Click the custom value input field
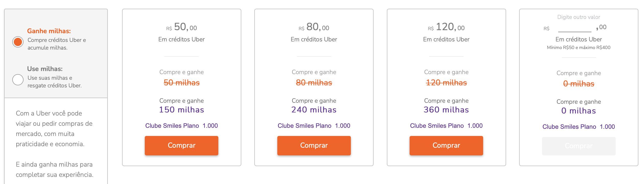644x184 pixels. [575, 28]
